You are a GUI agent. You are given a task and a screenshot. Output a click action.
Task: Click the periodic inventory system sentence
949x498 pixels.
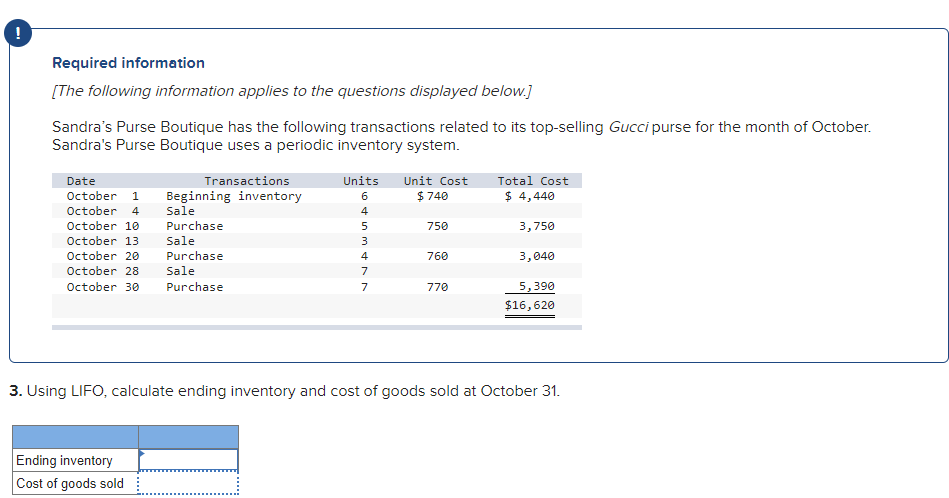tap(255, 145)
